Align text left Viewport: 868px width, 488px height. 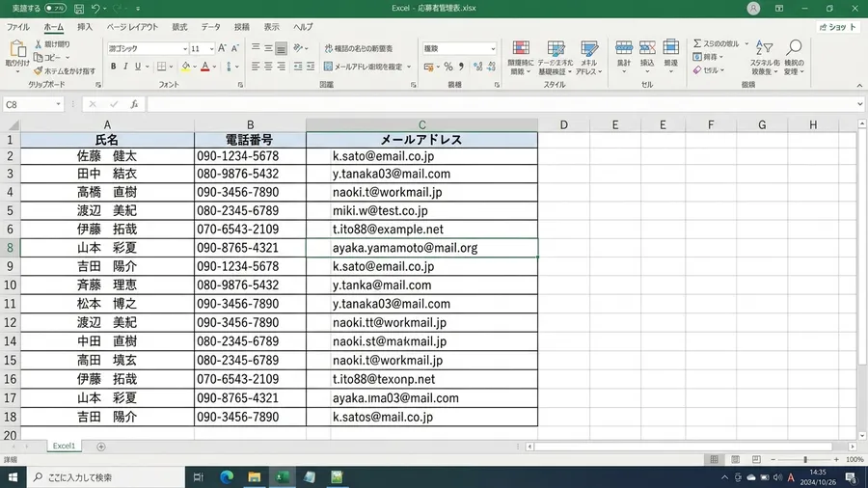pos(256,67)
